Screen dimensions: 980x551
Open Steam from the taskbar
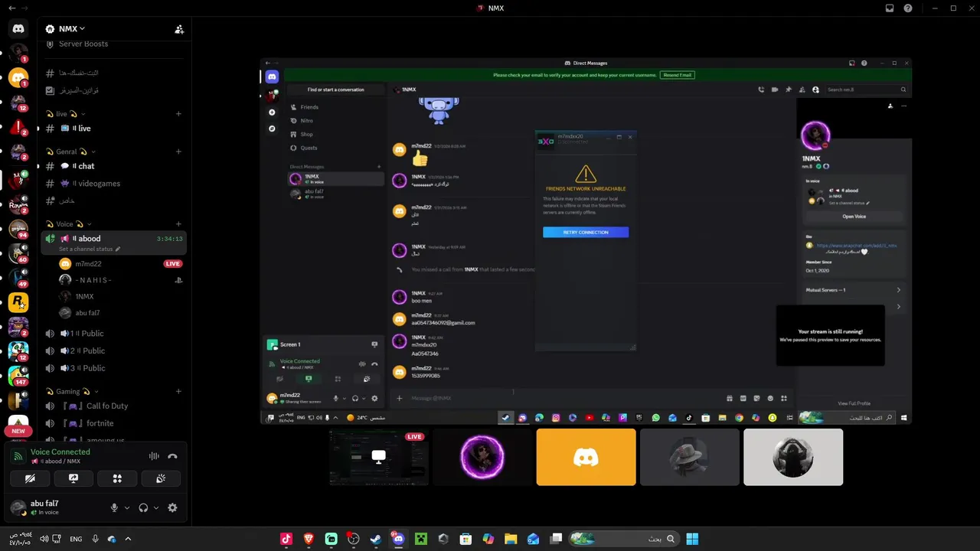coord(376,539)
